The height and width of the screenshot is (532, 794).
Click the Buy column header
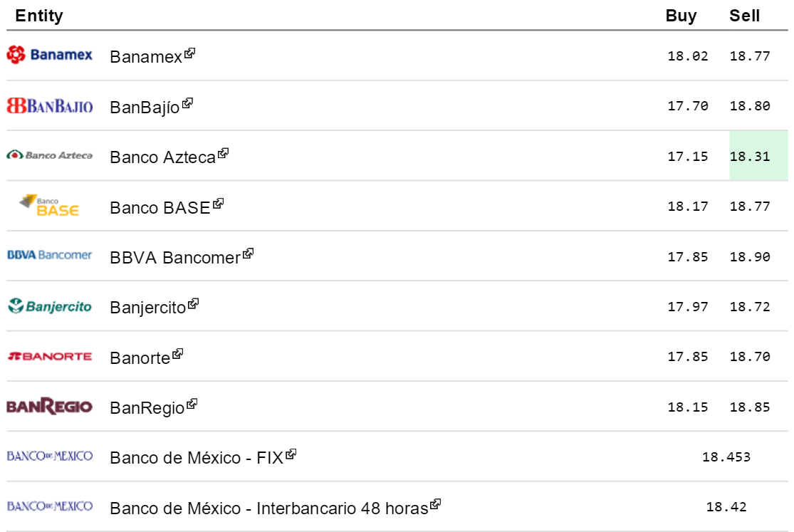point(681,16)
